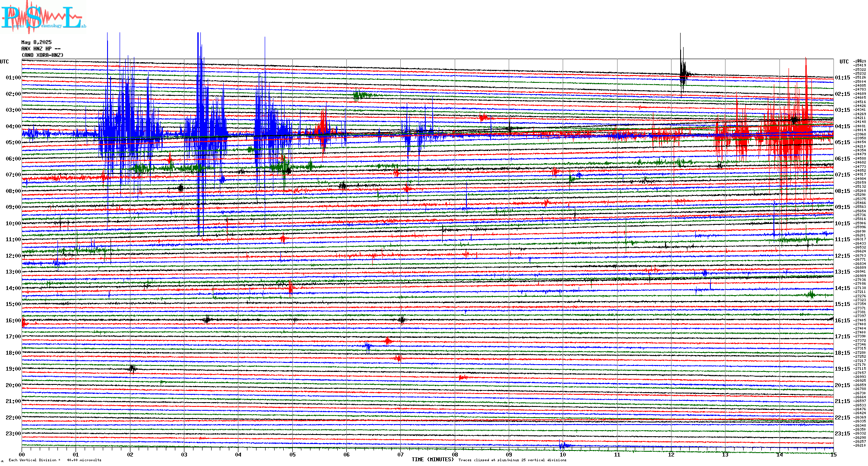
Task: Click the 19:15 right-side time label
Action: coord(842,369)
